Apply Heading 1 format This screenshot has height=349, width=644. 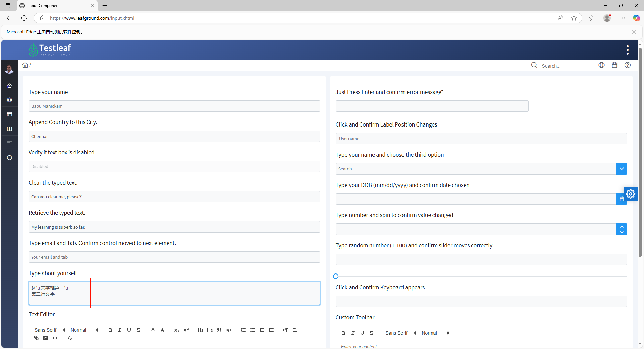pos(200,330)
